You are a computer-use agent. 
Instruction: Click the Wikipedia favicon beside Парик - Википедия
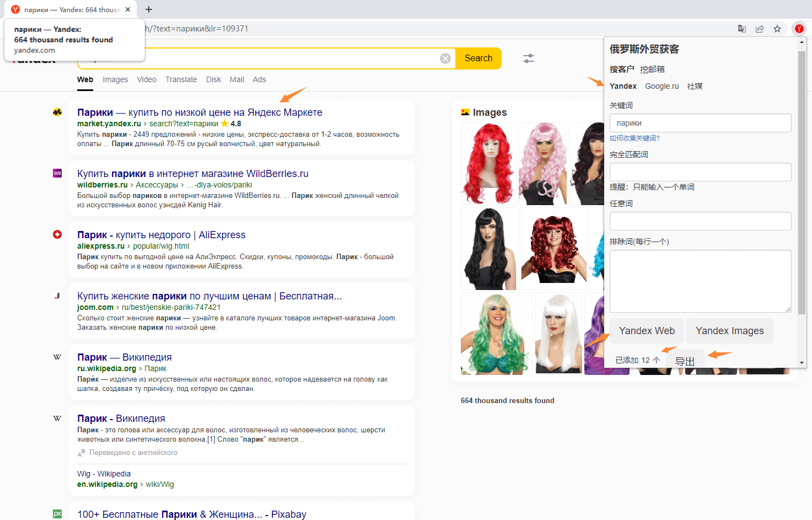[57, 419]
